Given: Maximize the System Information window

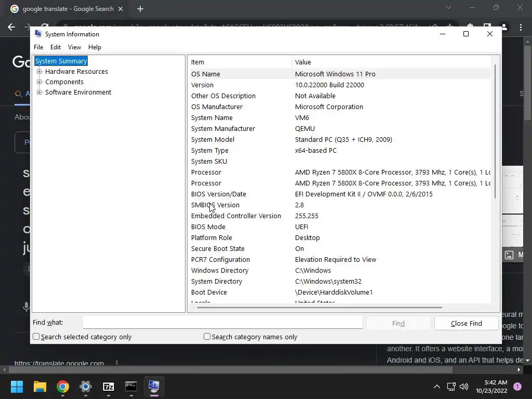Looking at the screenshot, I should tap(466, 34).
